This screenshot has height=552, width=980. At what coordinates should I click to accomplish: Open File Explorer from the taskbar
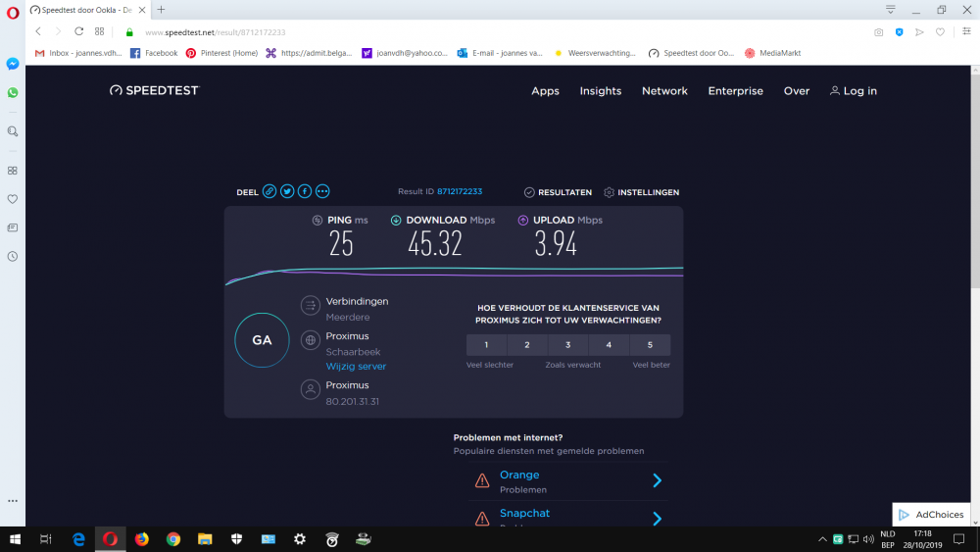pos(205,539)
